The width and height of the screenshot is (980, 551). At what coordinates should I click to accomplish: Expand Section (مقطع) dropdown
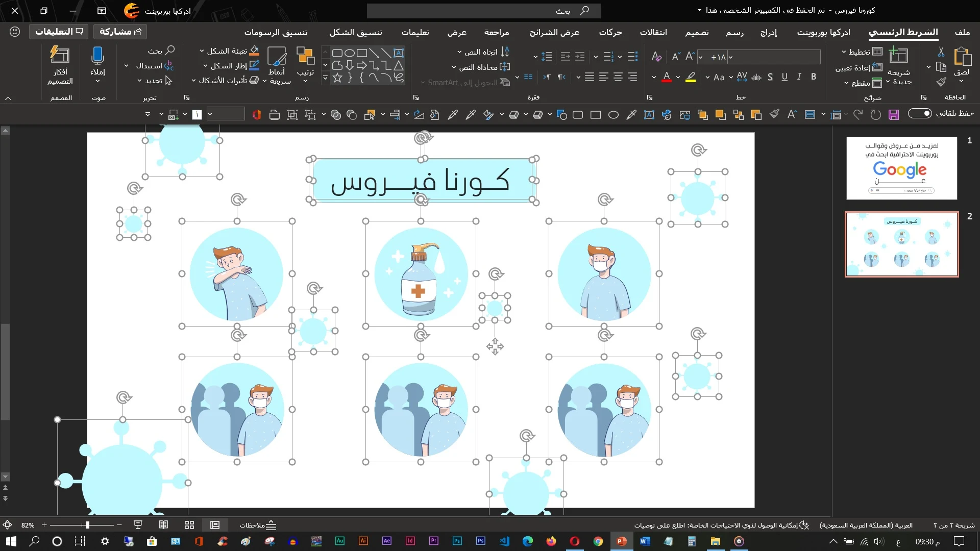coord(847,83)
